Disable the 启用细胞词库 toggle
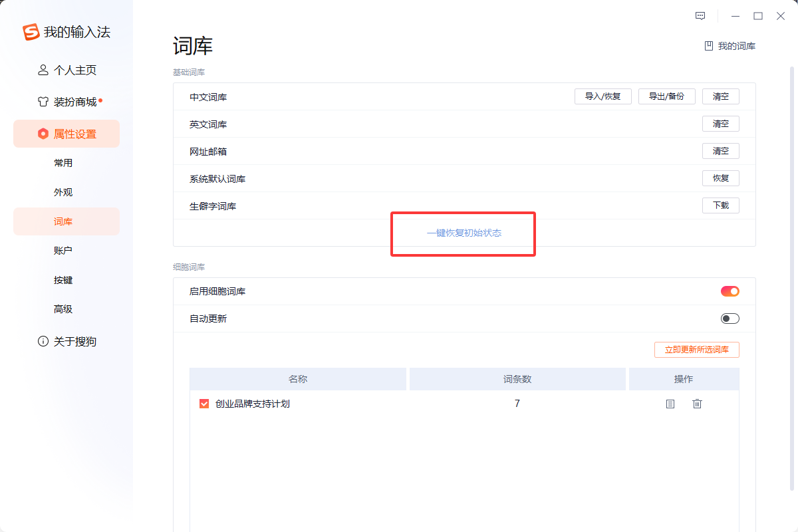 (730, 291)
